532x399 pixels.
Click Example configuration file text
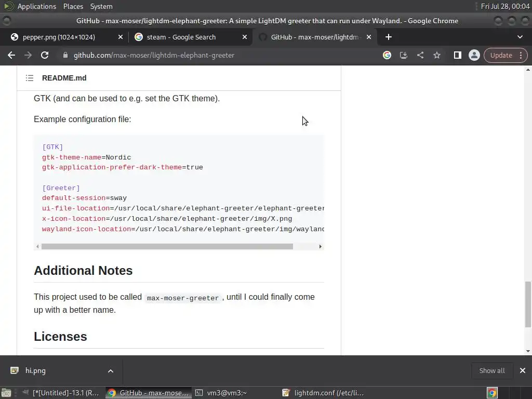[x=83, y=119]
